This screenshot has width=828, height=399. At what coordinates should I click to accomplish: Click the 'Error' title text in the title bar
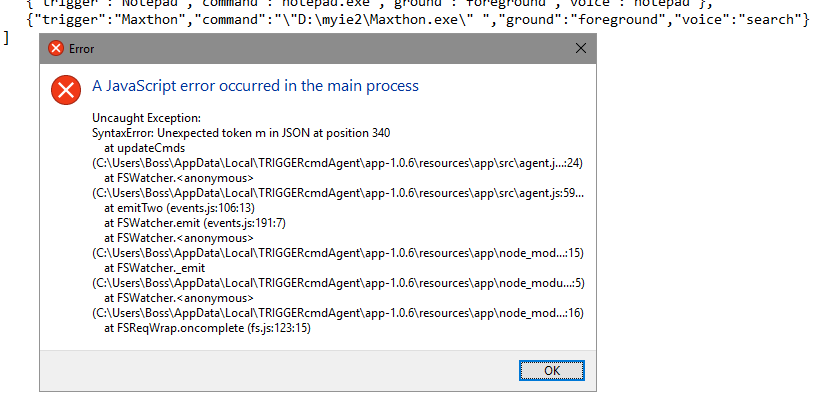(x=81, y=49)
